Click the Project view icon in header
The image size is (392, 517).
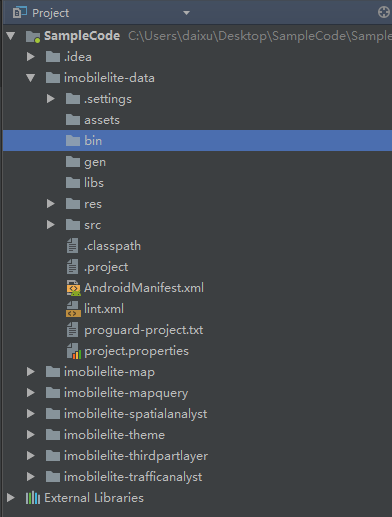point(20,13)
